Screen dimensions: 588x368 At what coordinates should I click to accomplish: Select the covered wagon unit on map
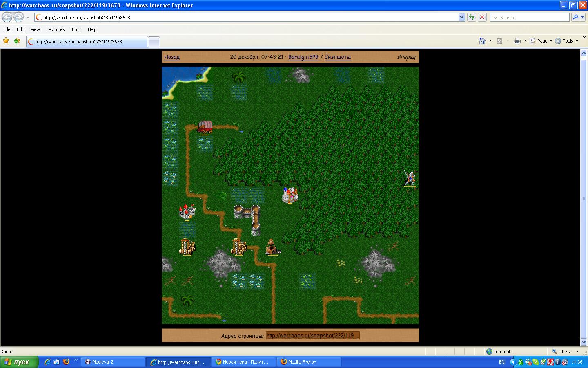click(x=205, y=127)
